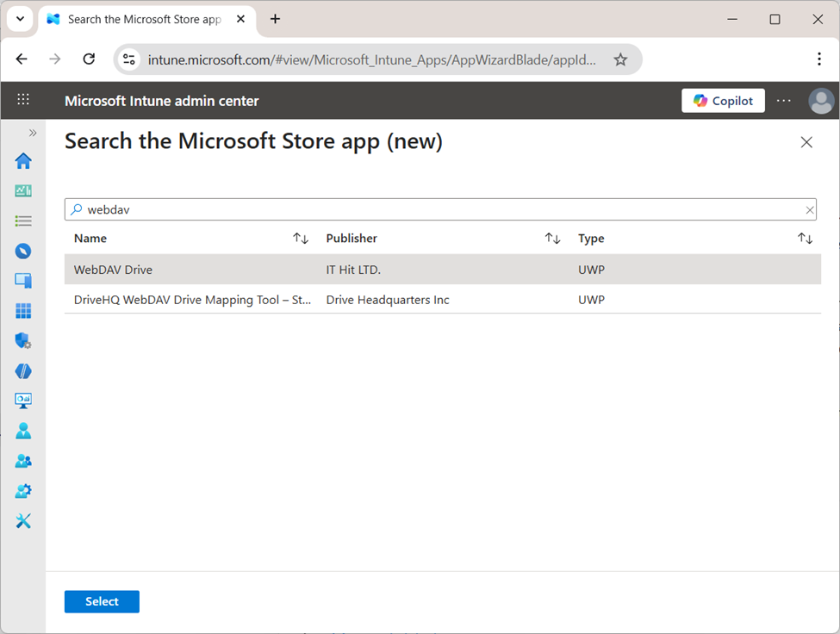The width and height of the screenshot is (840, 634).
Task: Toggle sort order on the Type column
Action: click(805, 238)
